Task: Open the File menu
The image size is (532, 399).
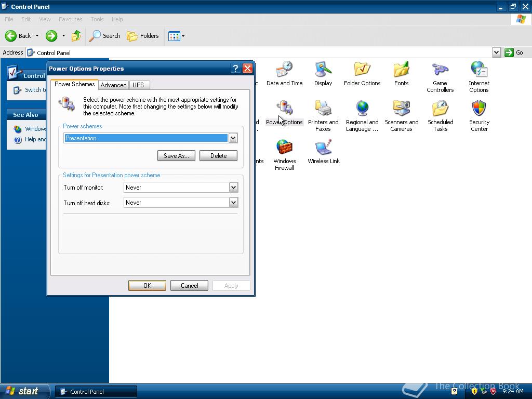Action: 9,19
